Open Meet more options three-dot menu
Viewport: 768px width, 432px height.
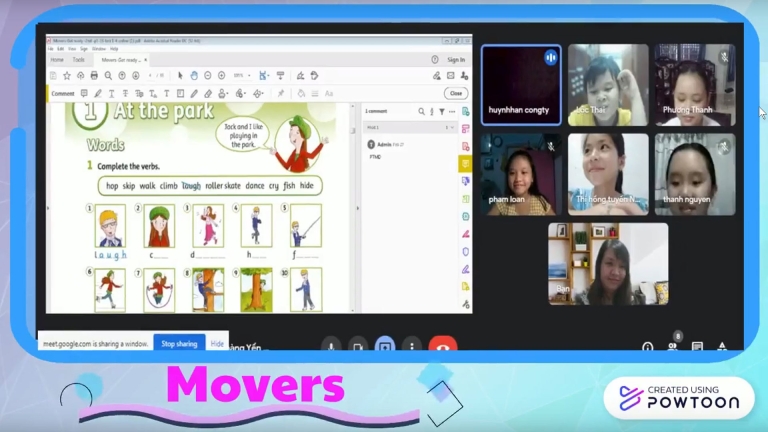pyautogui.click(x=411, y=346)
